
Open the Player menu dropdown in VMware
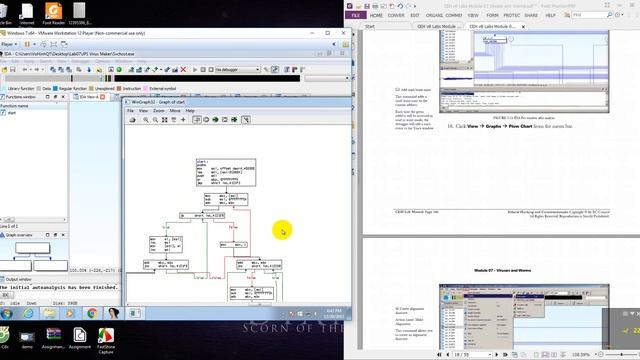pyautogui.click(x=9, y=44)
